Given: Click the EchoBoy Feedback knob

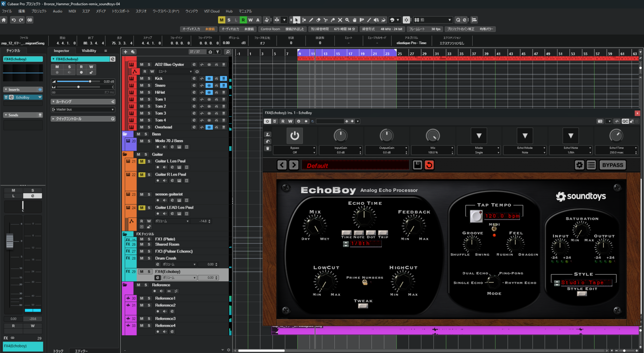Looking at the screenshot, I should (413, 226).
